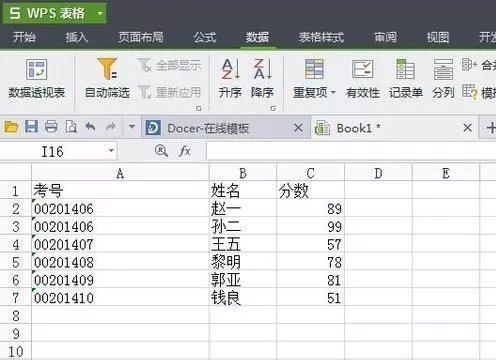Screen dimensions: 496x360
Task: Click the zoom magnifier icon by formula bar
Action: click(x=161, y=151)
